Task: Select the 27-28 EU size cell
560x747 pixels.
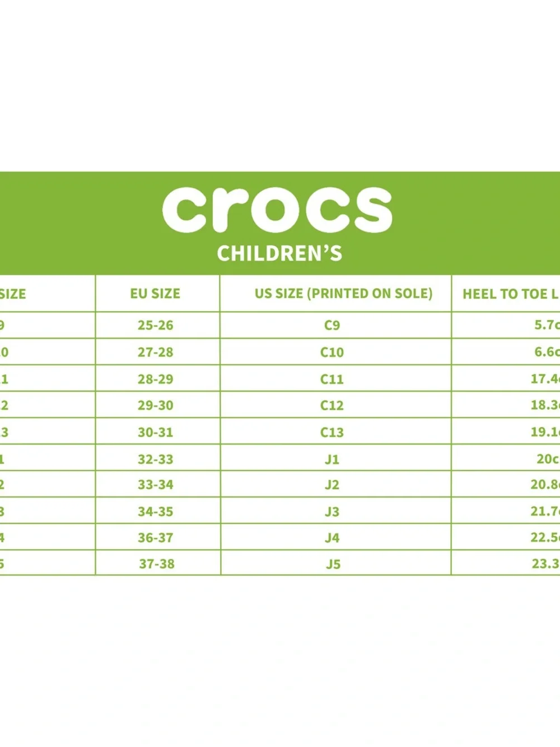Action: pos(156,352)
